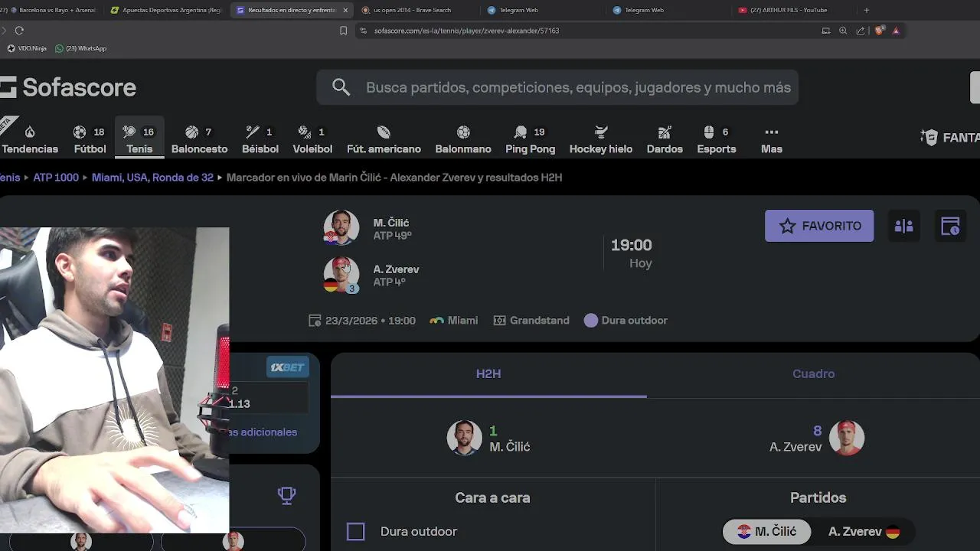Click A. Zverev avatar in H2H panel
Screen dimensions: 980x551
click(847, 438)
